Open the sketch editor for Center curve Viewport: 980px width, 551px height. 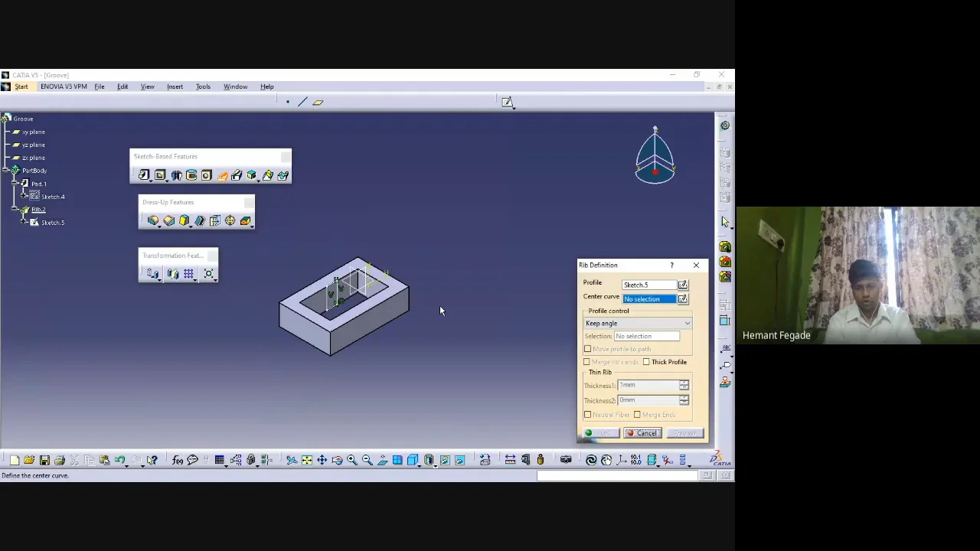click(683, 298)
